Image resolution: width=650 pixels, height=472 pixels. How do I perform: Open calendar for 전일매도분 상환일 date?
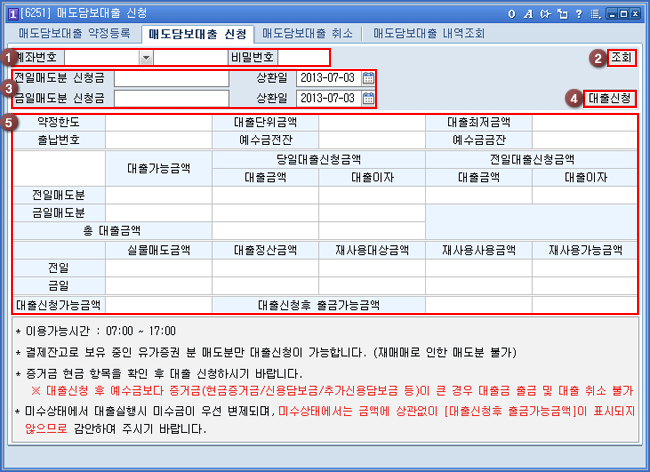point(368,78)
